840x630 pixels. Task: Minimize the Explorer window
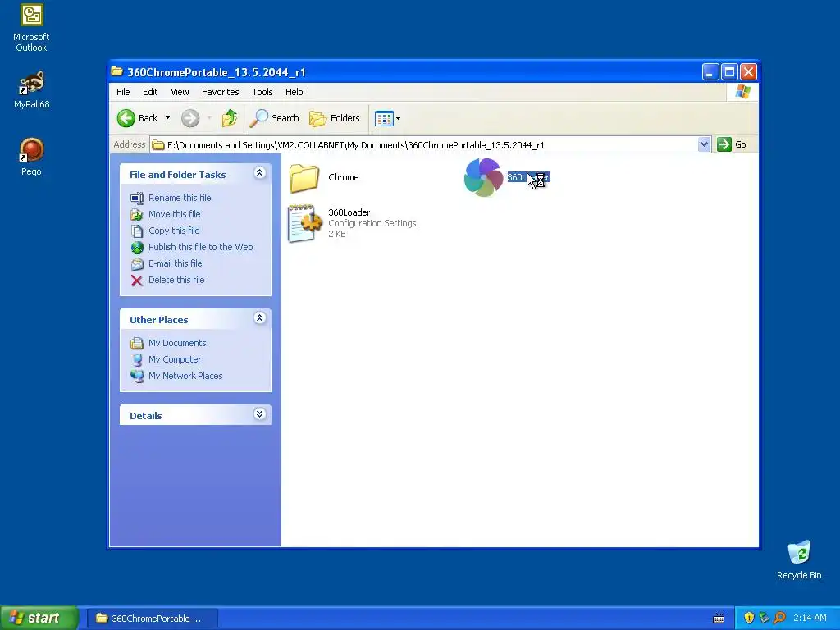(x=710, y=72)
